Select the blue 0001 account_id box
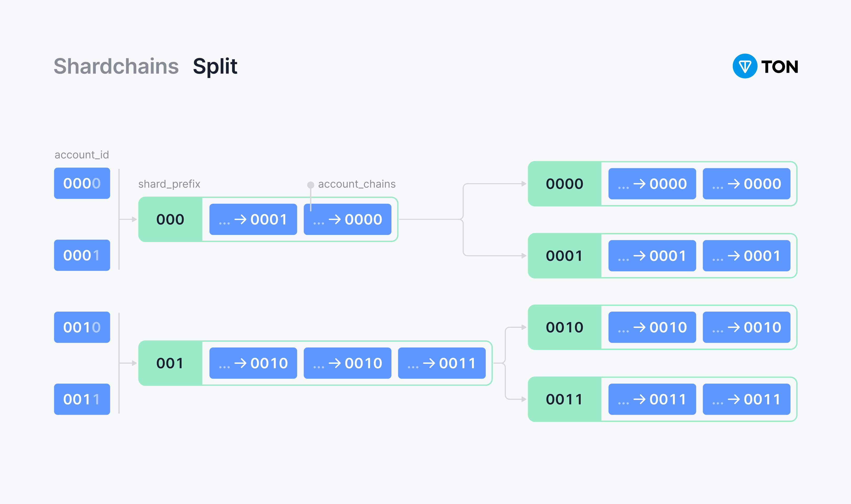The image size is (851, 504). [x=82, y=255]
